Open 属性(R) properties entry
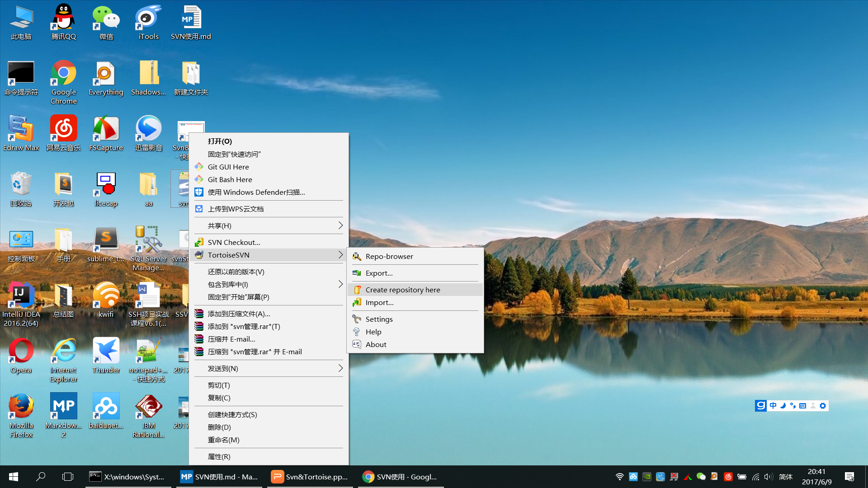 point(269,456)
